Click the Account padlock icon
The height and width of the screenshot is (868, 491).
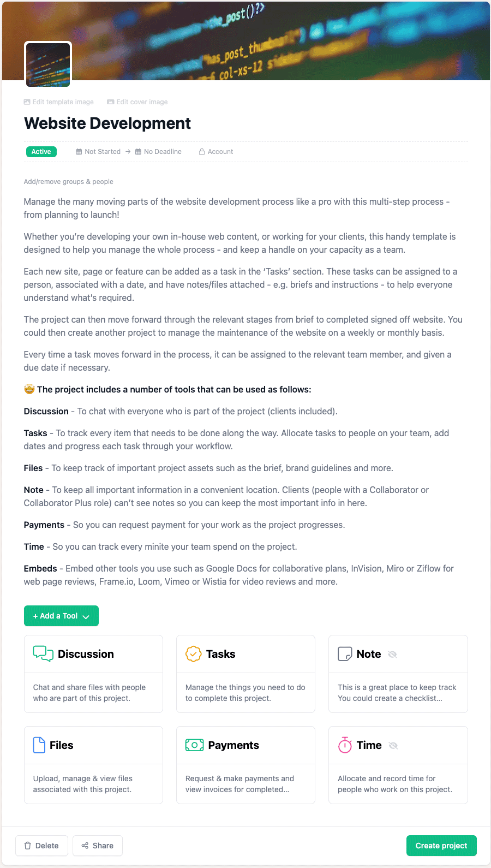pos(202,151)
